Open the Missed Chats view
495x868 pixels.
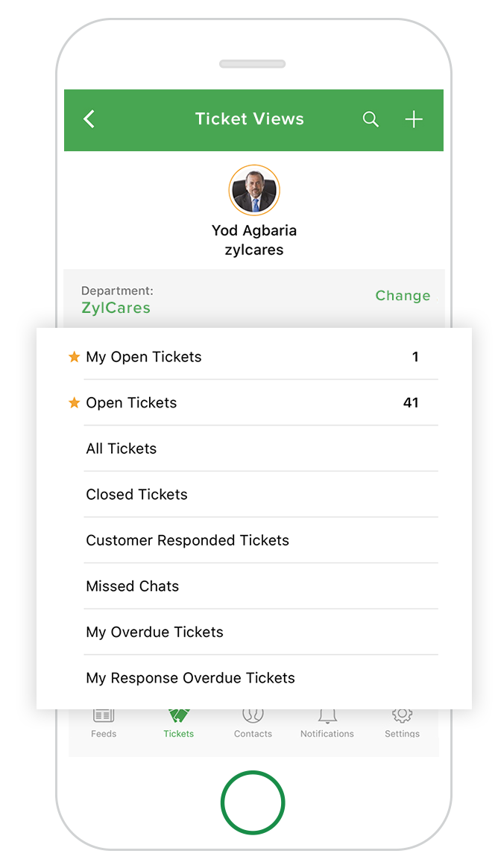pyautogui.click(x=133, y=586)
